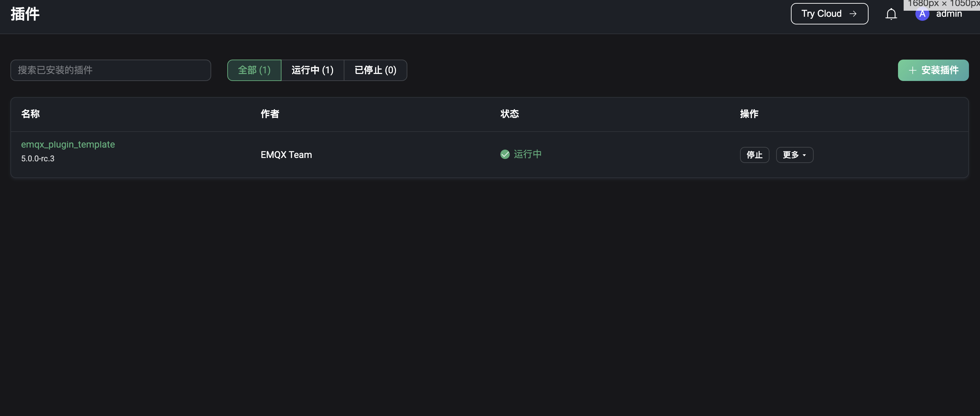Stop the plugin with the 停止 button
The width and height of the screenshot is (980, 416).
(754, 155)
